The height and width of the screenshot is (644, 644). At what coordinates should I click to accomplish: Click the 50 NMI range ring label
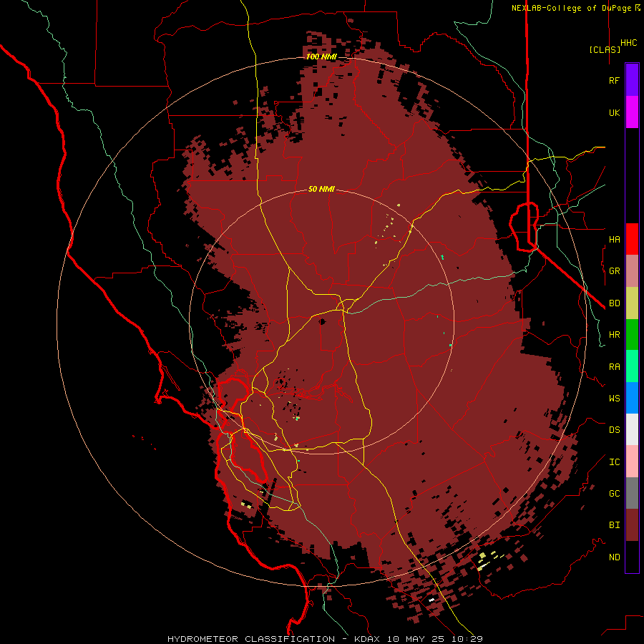coord(321,189)
